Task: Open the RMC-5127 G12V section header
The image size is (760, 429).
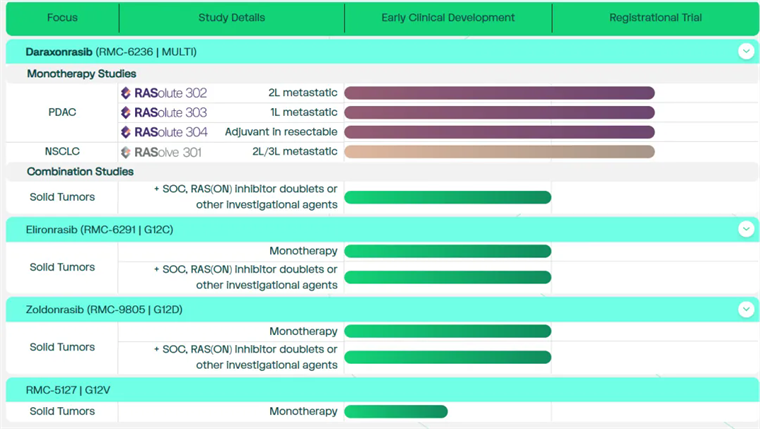Action: tap(68, 389)
